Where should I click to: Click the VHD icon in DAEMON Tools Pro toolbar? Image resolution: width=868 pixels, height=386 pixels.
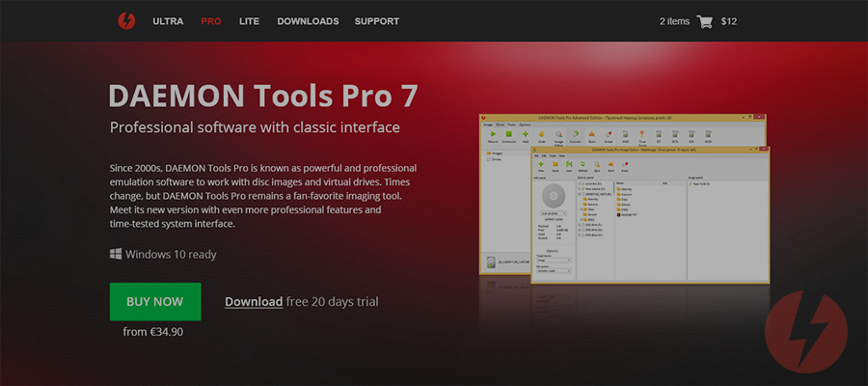click(x=626, y=134)
